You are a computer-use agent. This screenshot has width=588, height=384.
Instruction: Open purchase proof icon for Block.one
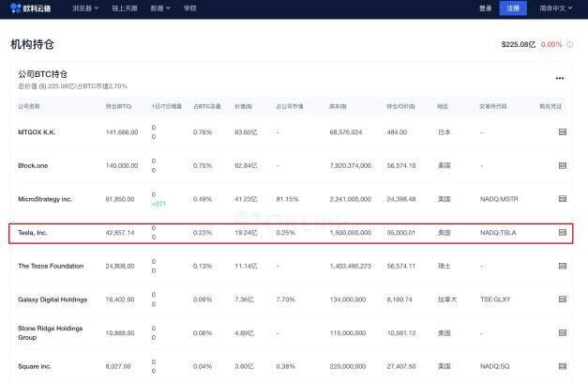(563, 165)
